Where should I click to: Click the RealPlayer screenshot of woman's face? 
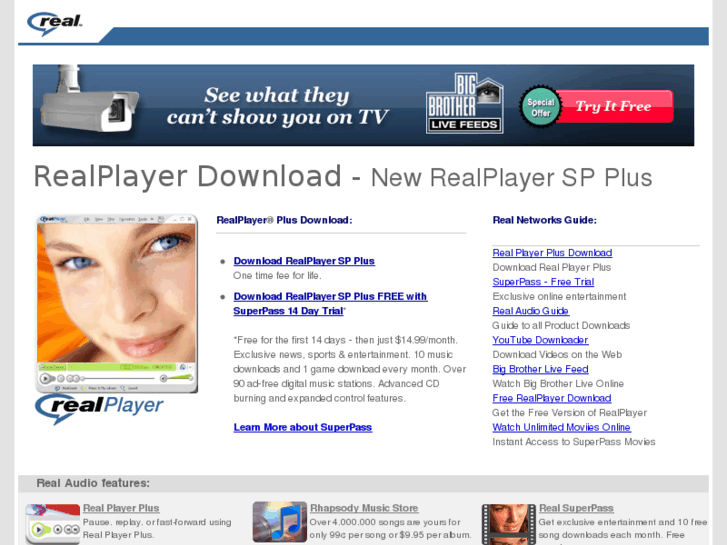coord(117,304)
